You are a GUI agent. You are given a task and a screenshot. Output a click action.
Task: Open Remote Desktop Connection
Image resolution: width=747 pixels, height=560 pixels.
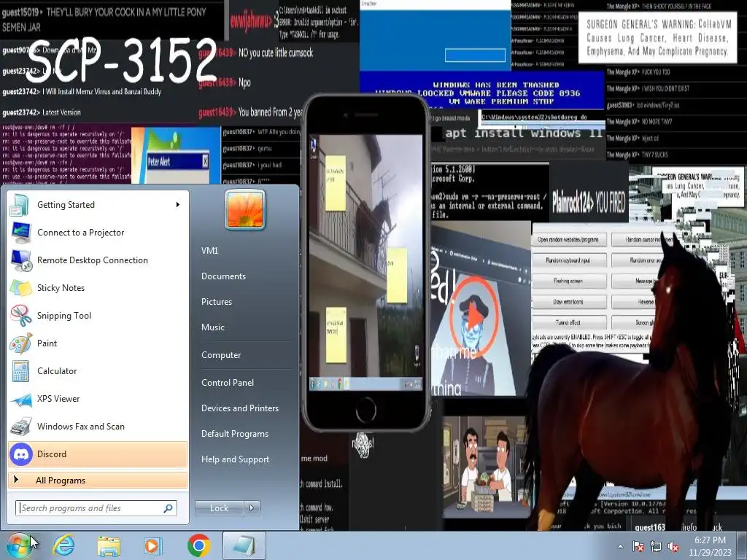pos(98,260)
